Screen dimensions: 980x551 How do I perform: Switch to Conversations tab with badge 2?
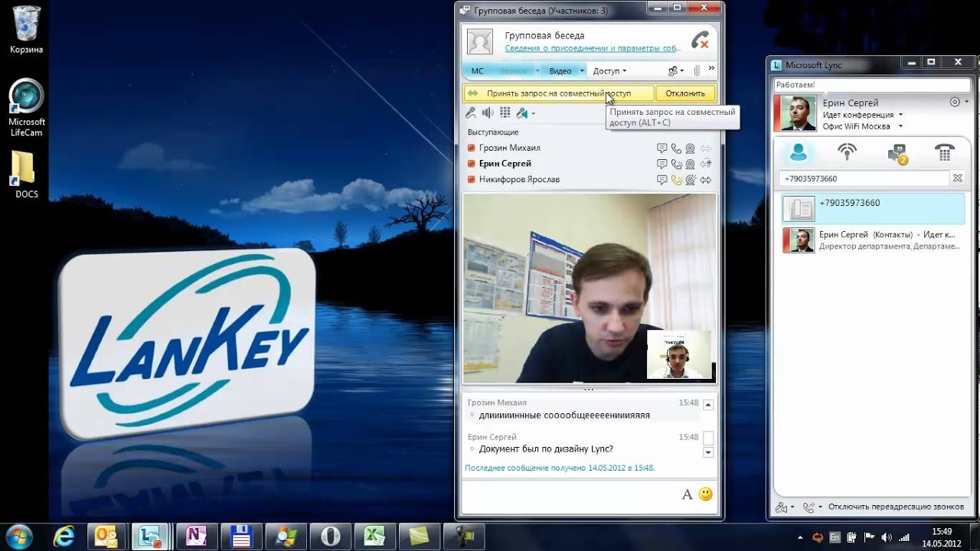[897, 154]
